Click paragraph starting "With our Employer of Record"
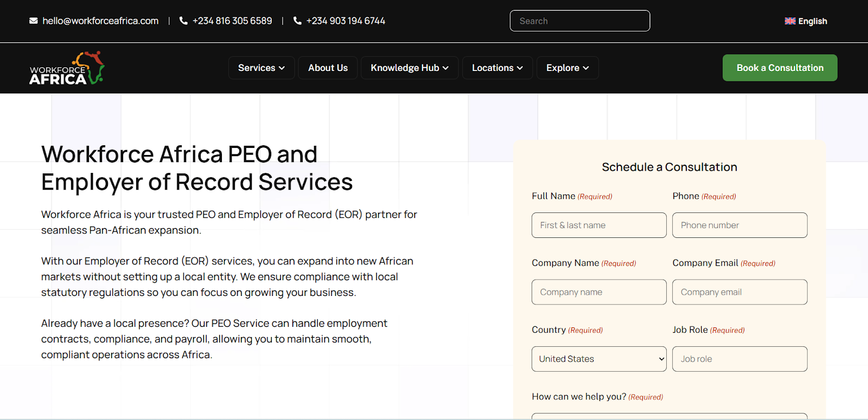 click(x=227, y=276)
